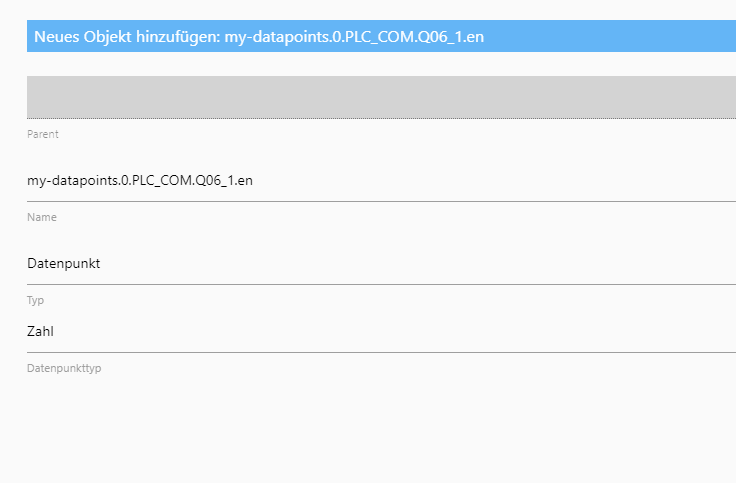
Task: Click 'PLC_COM' within the Parent field value
Action: pyautogui.click(x=161, y=181)
